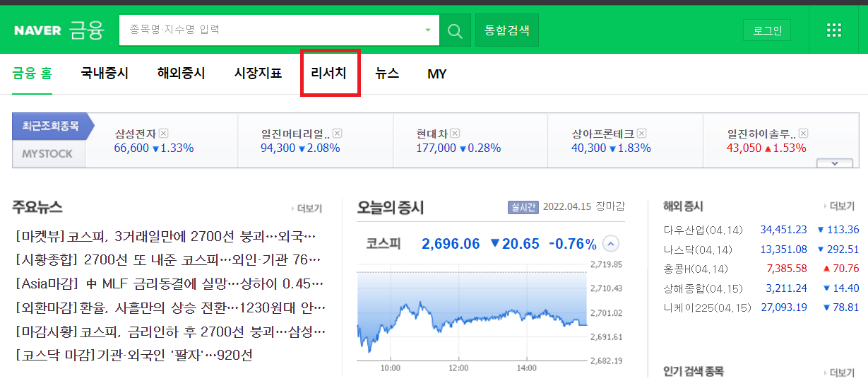Remove 상아프론테크 from recent stocks
The width and height of the screenshot is (868, 381).
point(641,133)
